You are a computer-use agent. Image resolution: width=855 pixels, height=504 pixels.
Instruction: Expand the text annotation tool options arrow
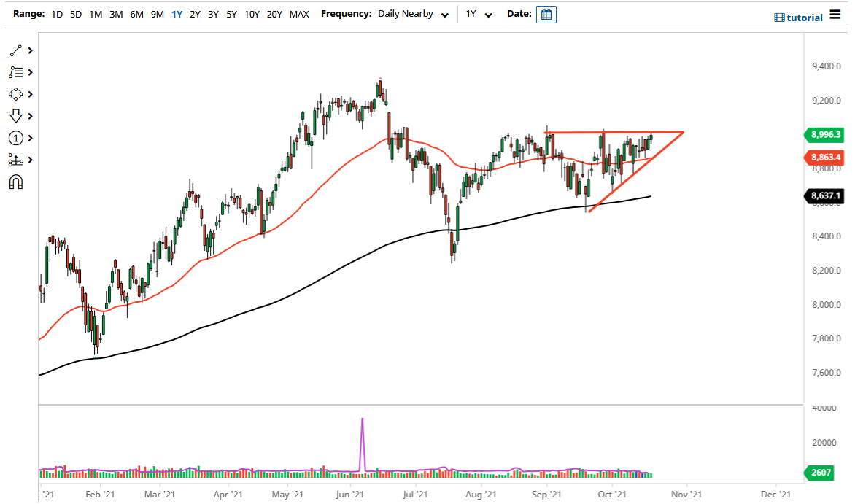(x=31, y=72)
